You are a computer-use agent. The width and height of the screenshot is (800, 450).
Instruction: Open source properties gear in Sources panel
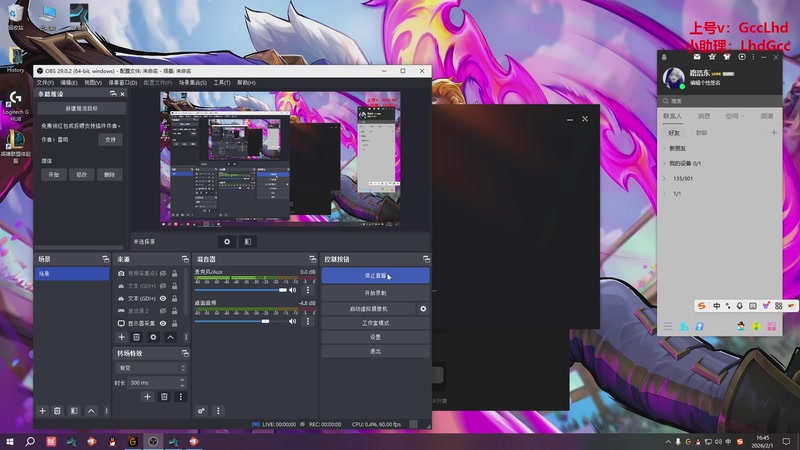153,337
